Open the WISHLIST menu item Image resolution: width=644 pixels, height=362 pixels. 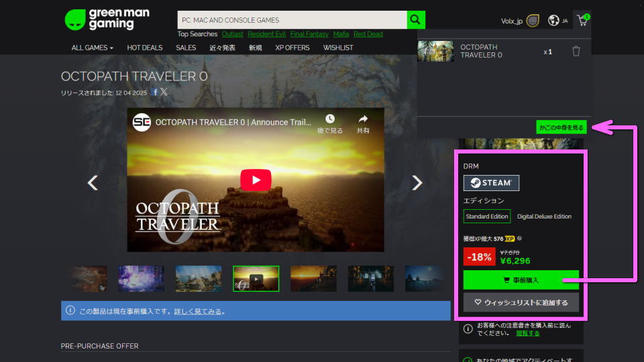point(338,48)
